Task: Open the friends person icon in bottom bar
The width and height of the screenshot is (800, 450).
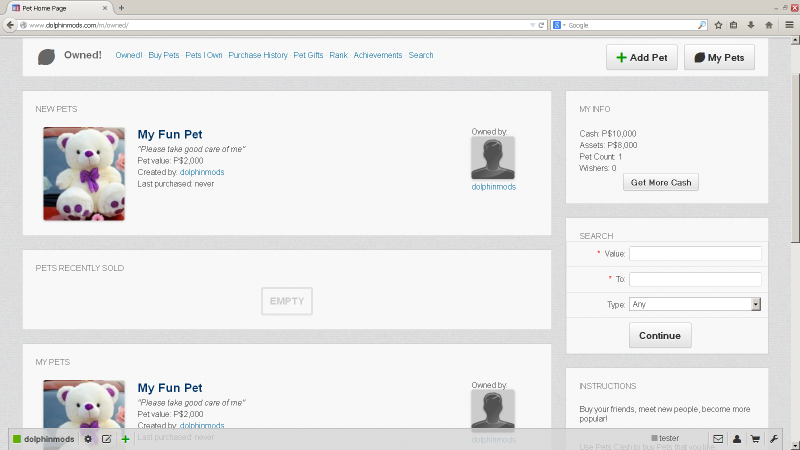Action: point(737,439)
